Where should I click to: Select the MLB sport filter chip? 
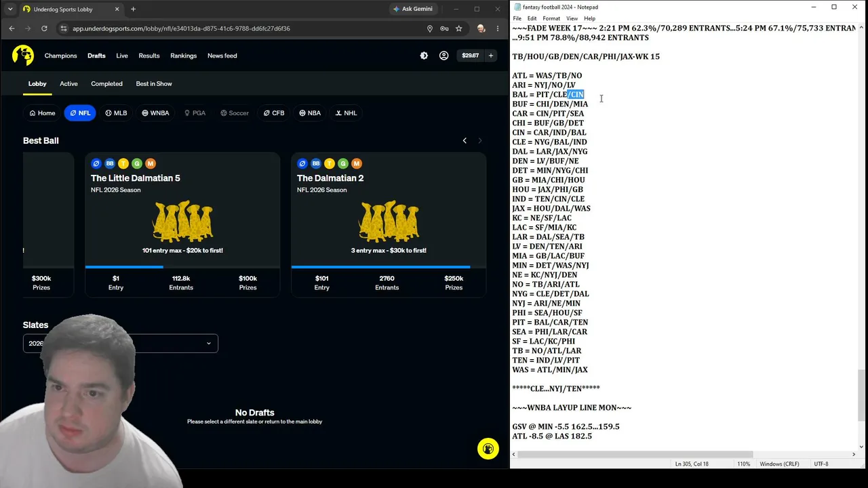(116, 113)
